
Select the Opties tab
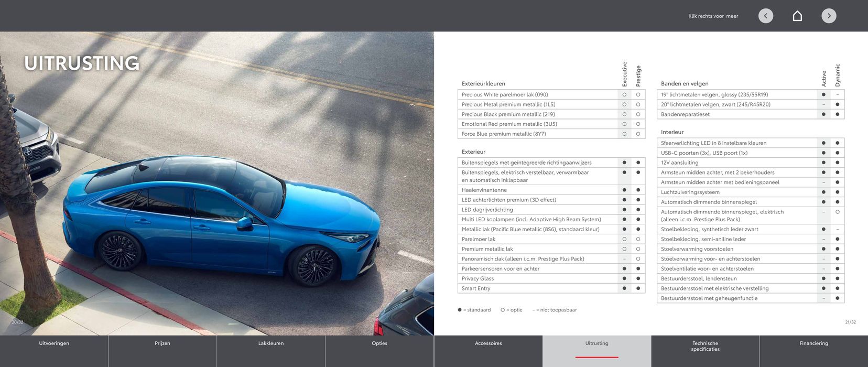point(379,344)
